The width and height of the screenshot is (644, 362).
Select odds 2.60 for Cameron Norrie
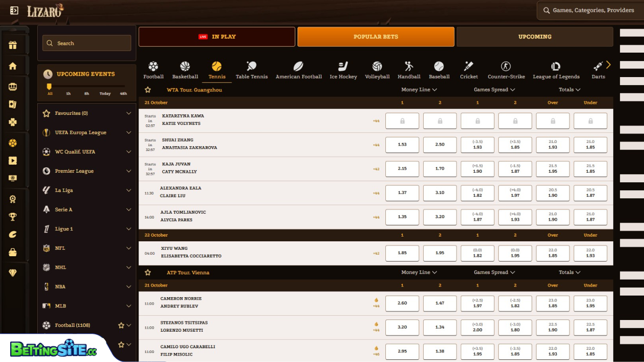tap(402, 303)
